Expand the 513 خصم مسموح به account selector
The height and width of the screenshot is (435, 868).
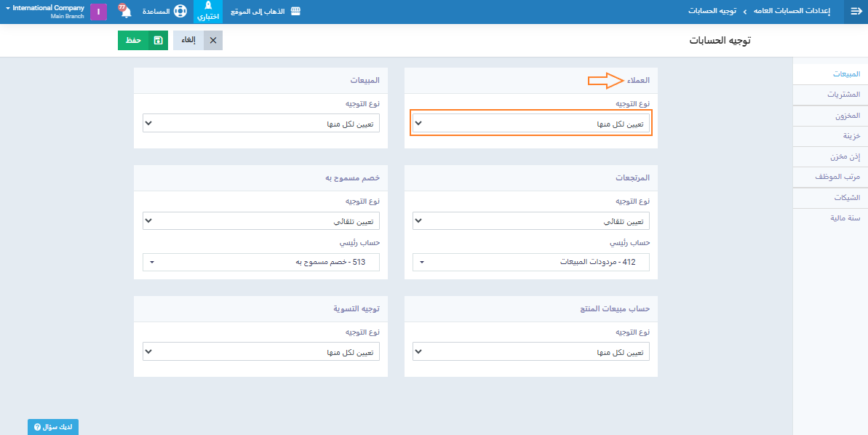[x=261, y=262]
